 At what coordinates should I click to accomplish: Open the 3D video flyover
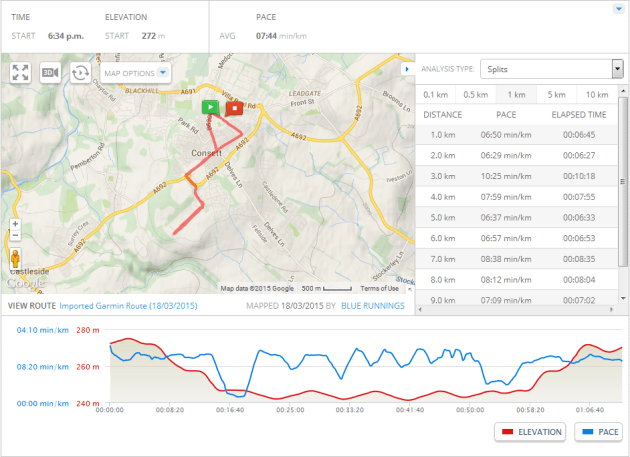pyautogui.click(x=49, y=73)
